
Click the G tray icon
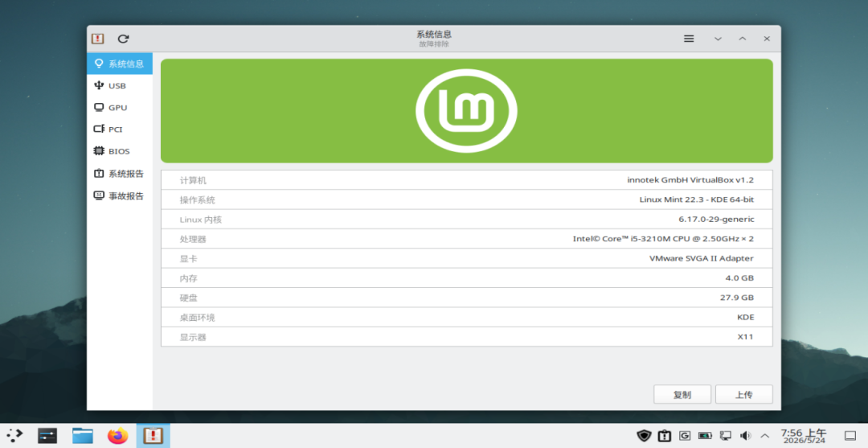(685, 436)
